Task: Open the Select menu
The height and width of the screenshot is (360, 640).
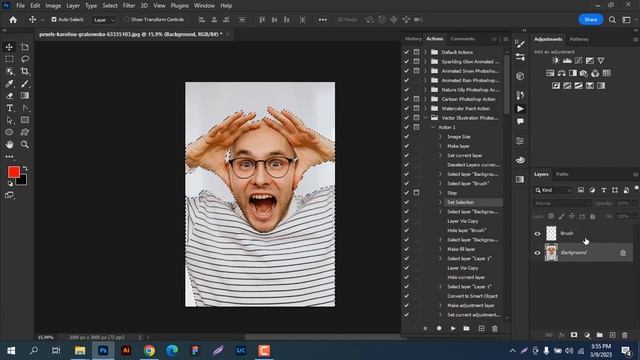Action: pyautogui.click(x=110, y=6)
